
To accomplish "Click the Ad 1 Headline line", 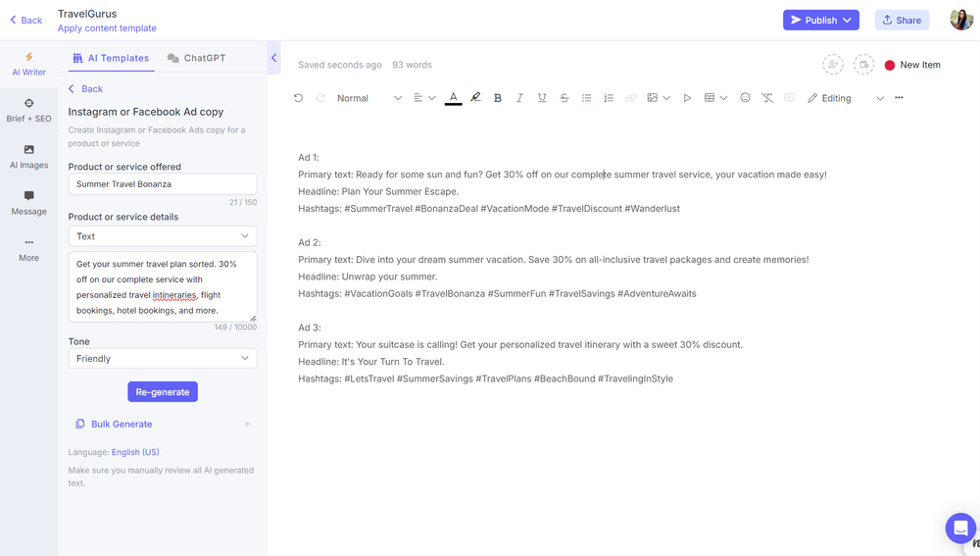I will pos(378,191).
